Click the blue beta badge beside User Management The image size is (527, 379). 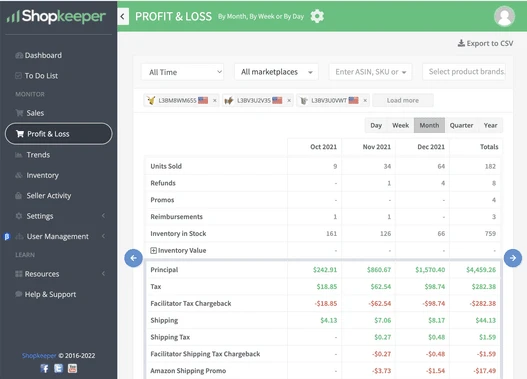point(7,237)
